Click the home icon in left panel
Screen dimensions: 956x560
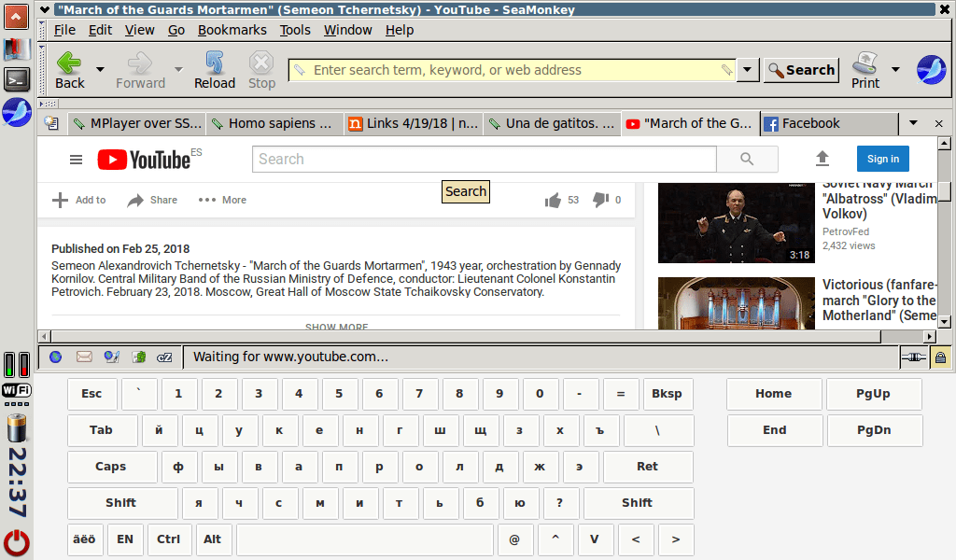[x=16, y=17]
